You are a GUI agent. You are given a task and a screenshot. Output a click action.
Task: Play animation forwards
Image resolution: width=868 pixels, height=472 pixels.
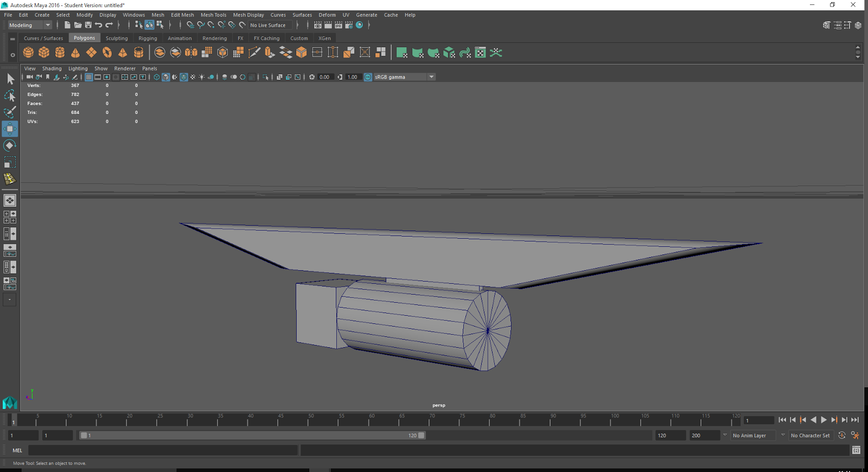click(824, 420)
